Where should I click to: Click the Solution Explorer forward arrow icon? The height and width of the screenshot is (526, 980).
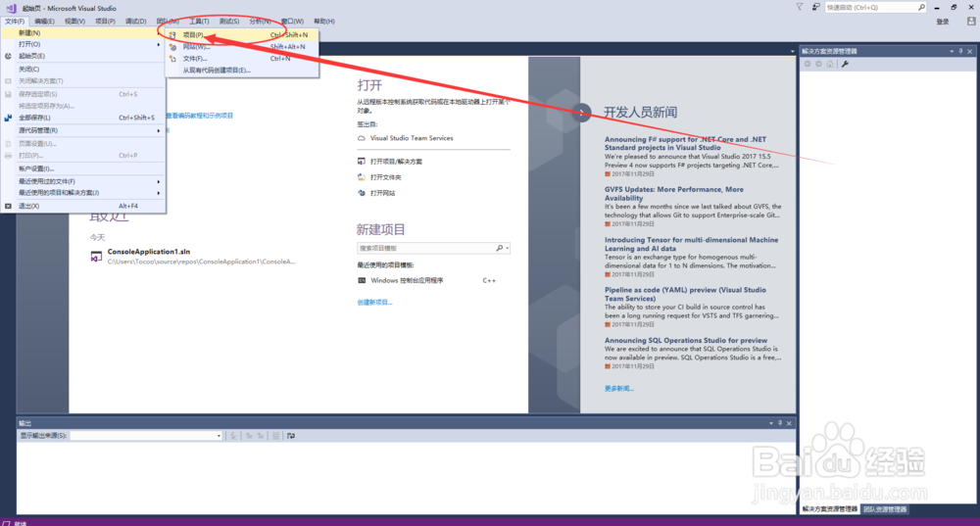click(x=818, y=64)
